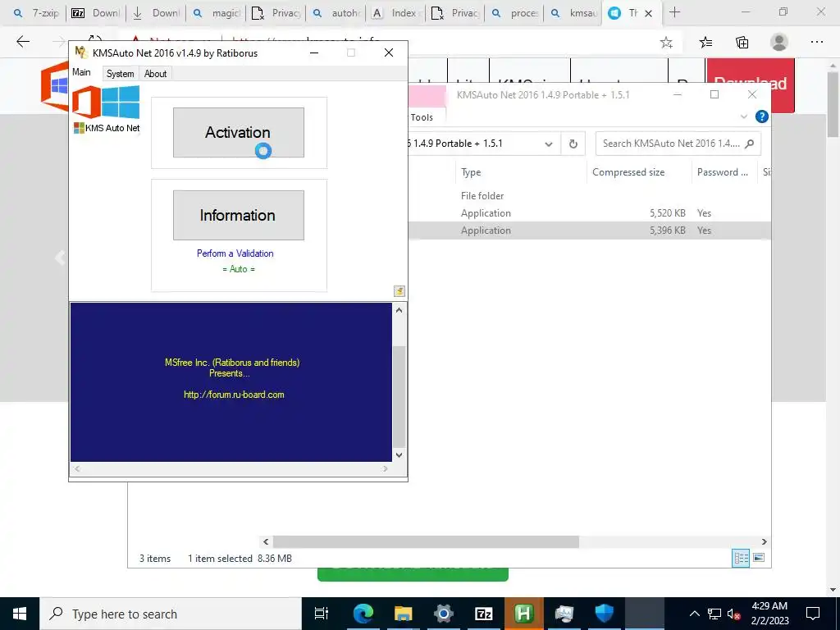This screenshot has width=840, height=630.
Task: Open the taskbar clock and date
Action: (769, 614)
